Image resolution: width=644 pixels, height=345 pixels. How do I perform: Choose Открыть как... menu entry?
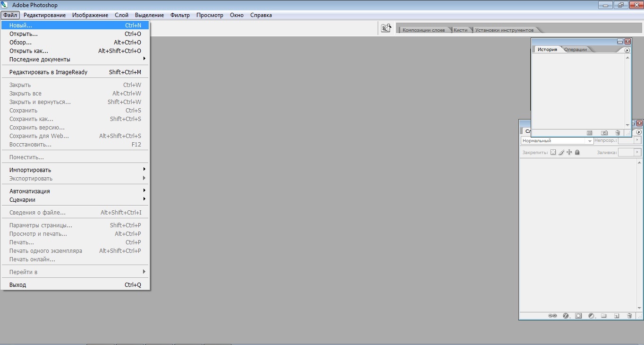(x=76, y=51)
